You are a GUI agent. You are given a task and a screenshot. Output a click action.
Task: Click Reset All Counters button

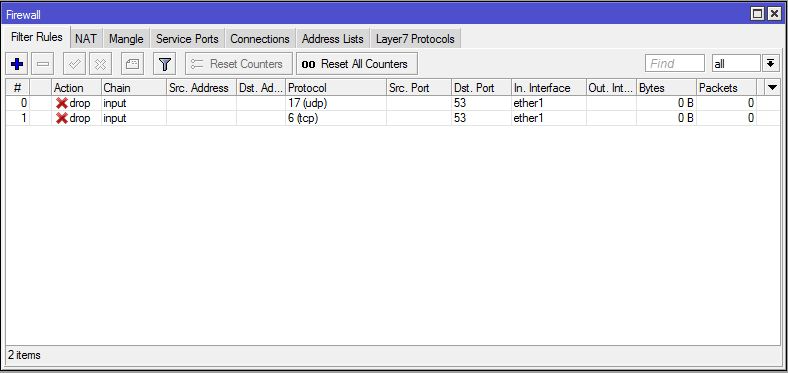point(357,64)
